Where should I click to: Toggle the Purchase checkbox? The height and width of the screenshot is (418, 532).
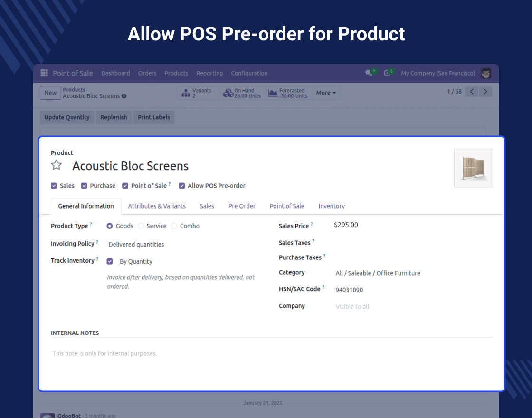pyautogui.click(x=84, y=186)
